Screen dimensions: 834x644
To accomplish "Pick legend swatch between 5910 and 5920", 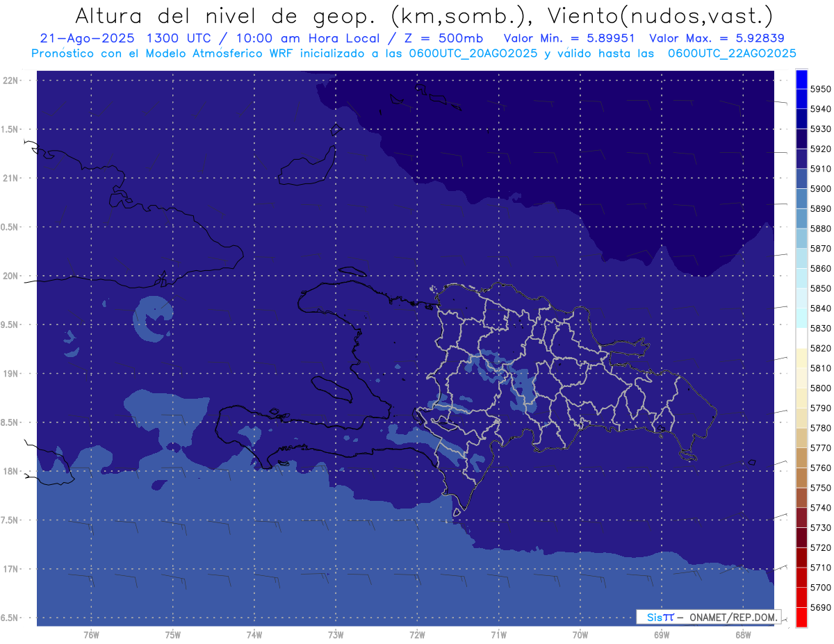I will (x=801, y=158).
